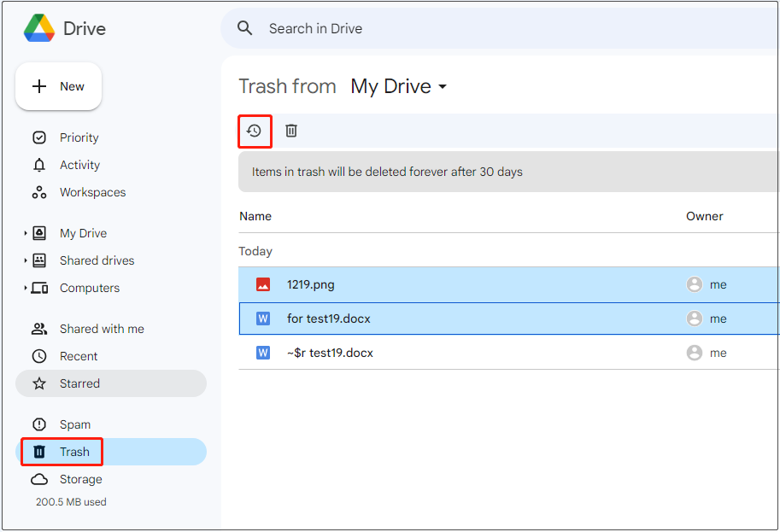This screenshot has width=780, height=532.
Task: Select the ~$r test19.docx row
Action: [427, 352]
